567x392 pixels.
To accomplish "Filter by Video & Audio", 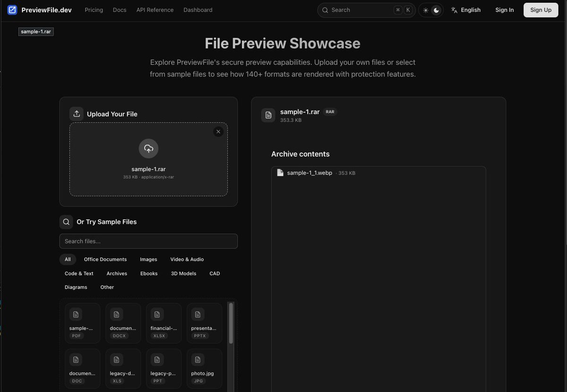I will click(187, 259).
